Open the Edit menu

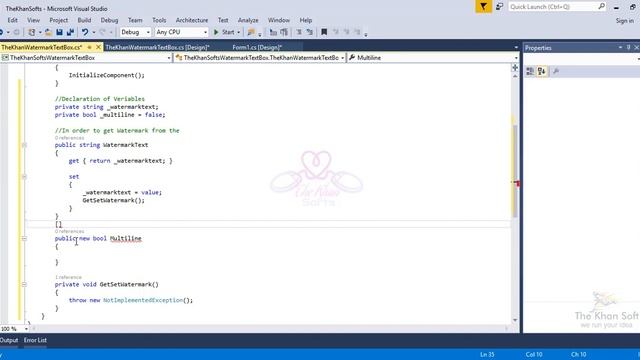pos(13,20)
